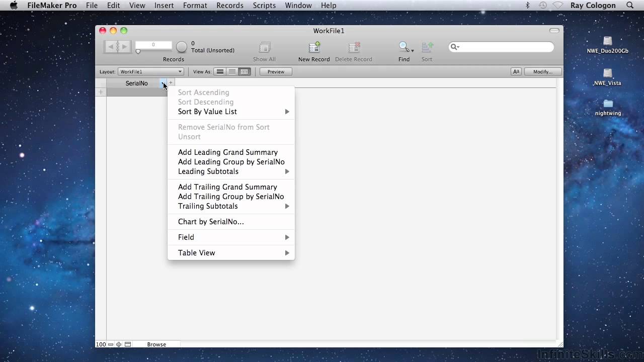Choose Add Leading Group by SerialNo
The height and width of the screenshot is (362, 644).
[x=231, y=162]
